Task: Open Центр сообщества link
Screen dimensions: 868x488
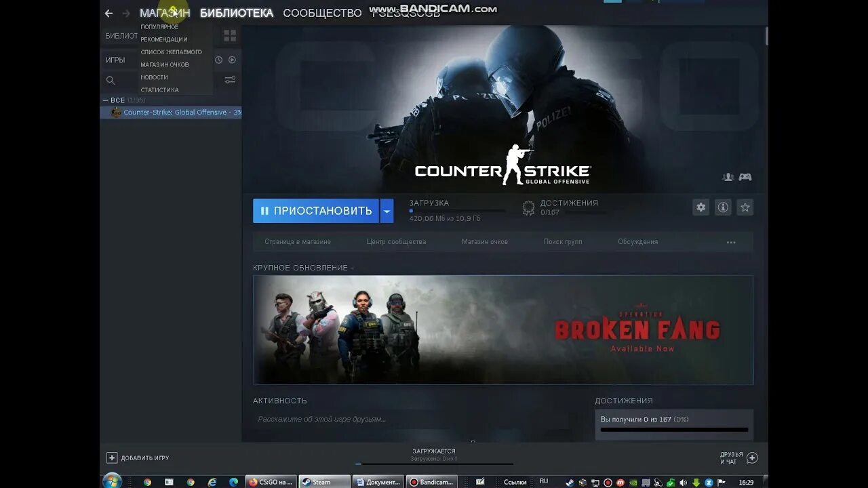Action: pyautogui.click(x=396, y=242)
